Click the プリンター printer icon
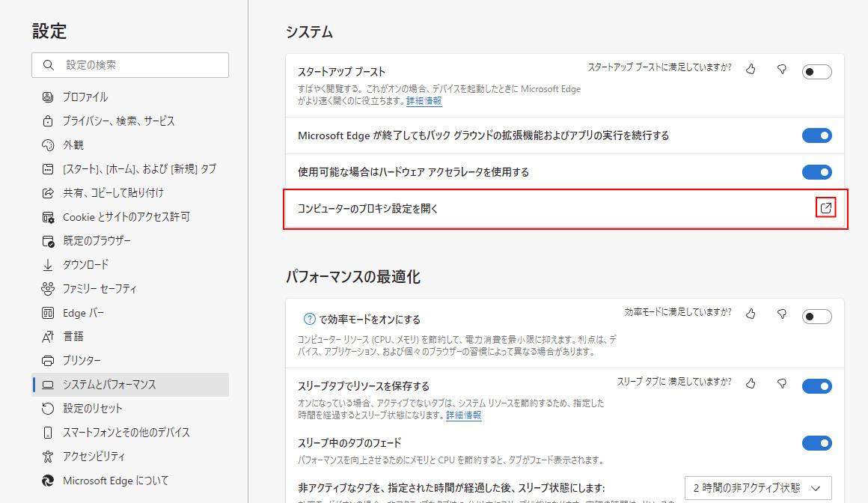868x503 pixels. pyautogui.click(x=48, y=361)
